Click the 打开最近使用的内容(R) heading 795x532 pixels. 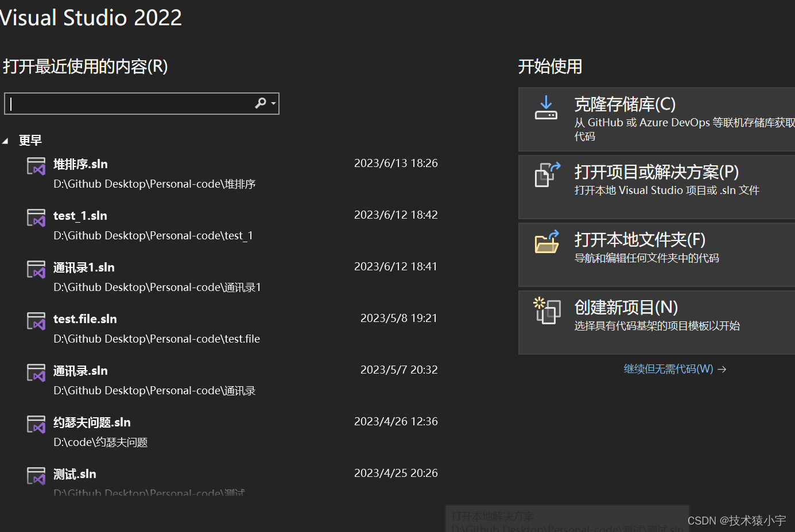click(86, 67)
